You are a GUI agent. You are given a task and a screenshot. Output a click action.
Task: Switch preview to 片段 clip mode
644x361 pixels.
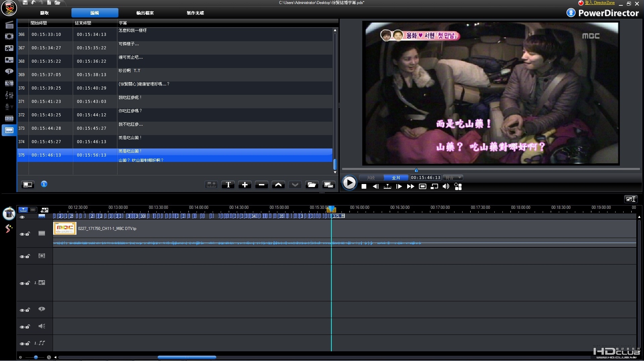[371, 178]
